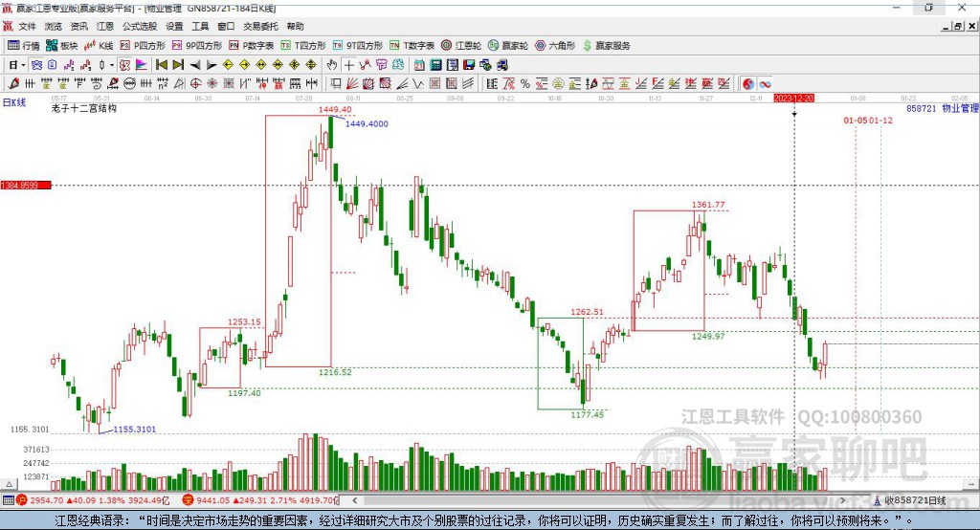
Task: Step back with black left arrow
Action: point(195,65)
